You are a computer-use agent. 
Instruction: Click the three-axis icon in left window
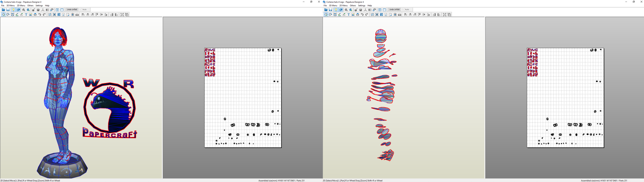tap(43, 10)
